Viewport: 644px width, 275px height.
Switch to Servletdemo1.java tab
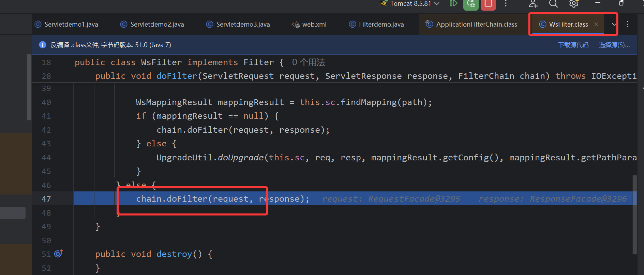(x=67, y=24)
